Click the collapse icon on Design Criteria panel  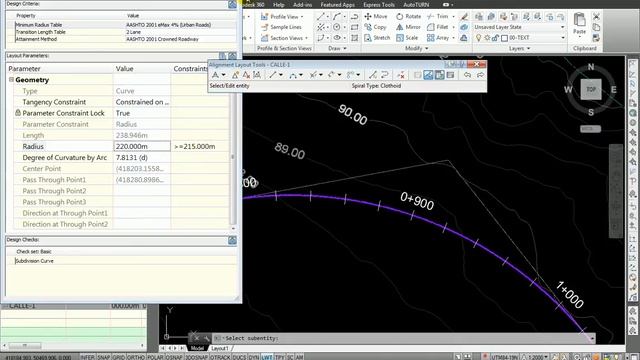click(232, 4)
